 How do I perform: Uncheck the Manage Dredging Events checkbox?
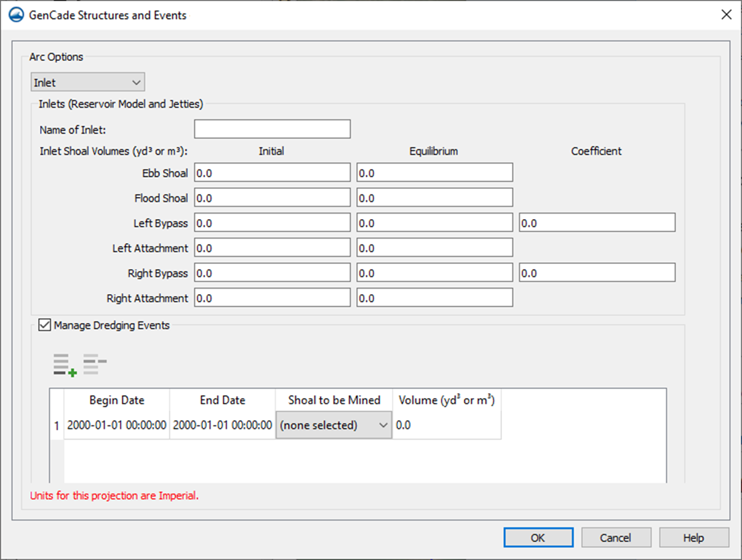(44, 326)
